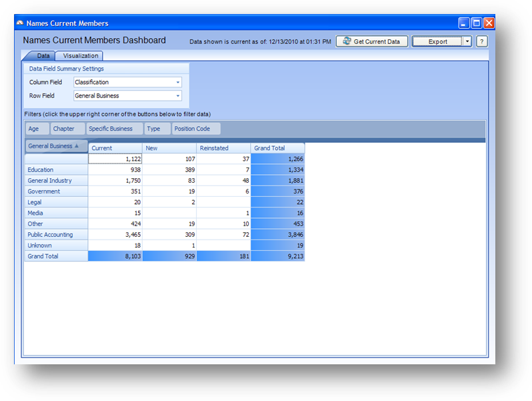Select the General Industry row label
Viewport: 532px width, 401px height.
point(56,181)
